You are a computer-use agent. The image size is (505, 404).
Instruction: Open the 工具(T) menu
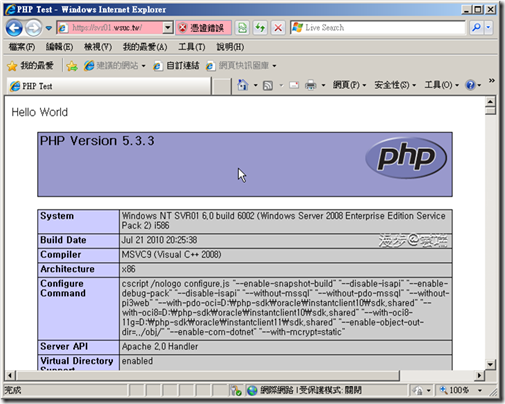coord(192,47)
